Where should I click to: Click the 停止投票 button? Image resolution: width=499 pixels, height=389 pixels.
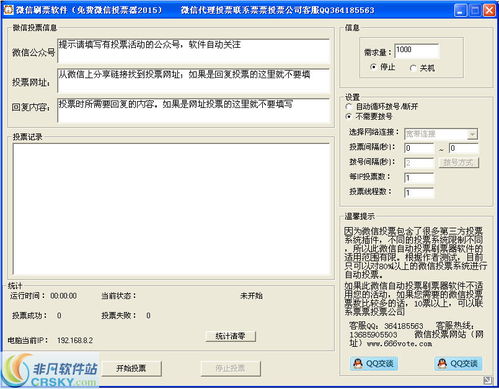[x=230, y=368]
